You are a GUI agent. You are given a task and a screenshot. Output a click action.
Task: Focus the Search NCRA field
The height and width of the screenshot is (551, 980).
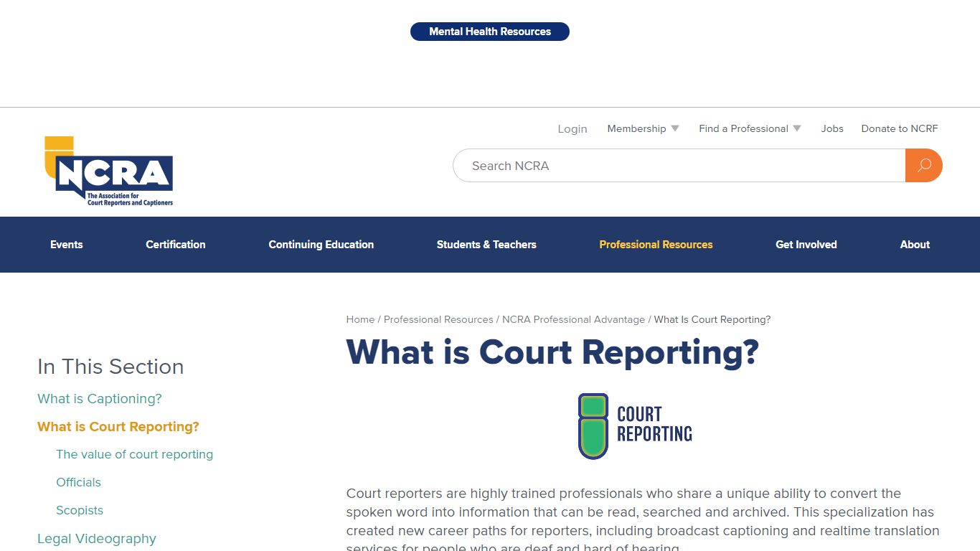(679, 166)
